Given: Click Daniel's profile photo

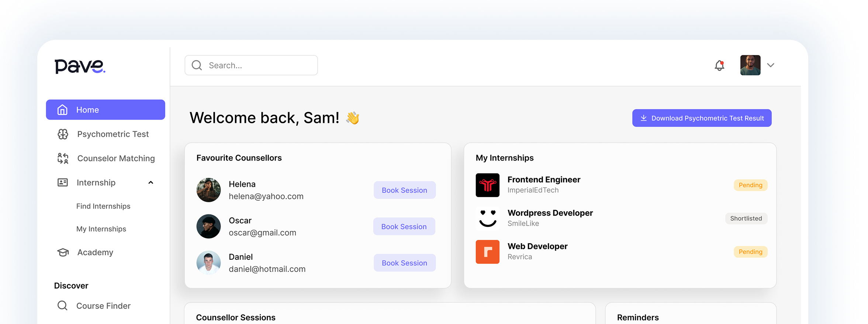Looking at the screenshot, I should coord(208,263).
